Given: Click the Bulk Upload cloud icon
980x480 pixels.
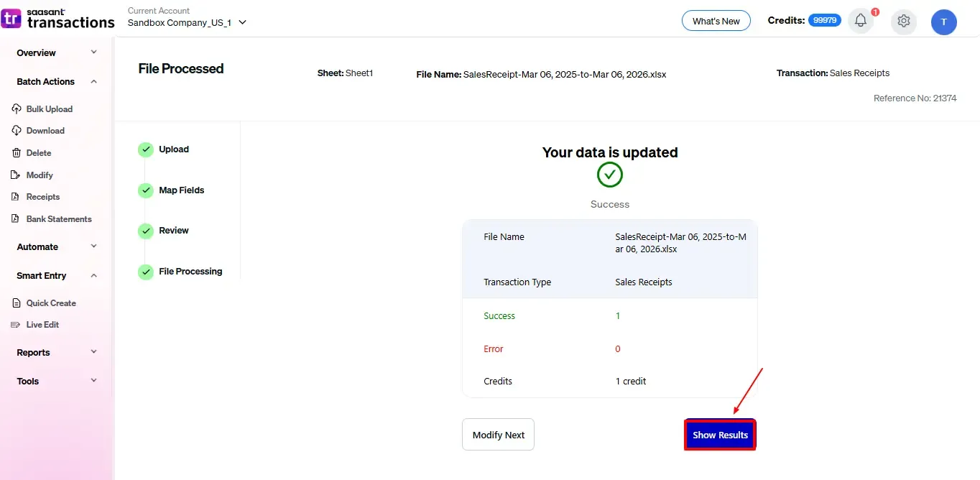Looking at the screenshot, I should click(17, 109).
